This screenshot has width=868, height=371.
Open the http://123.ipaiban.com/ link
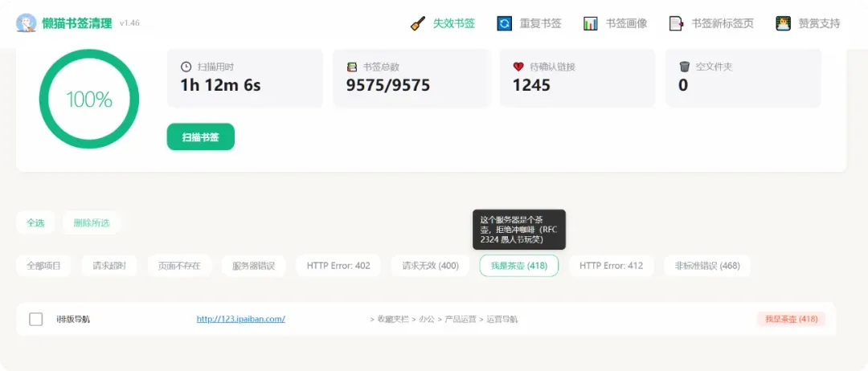(241, 319)
